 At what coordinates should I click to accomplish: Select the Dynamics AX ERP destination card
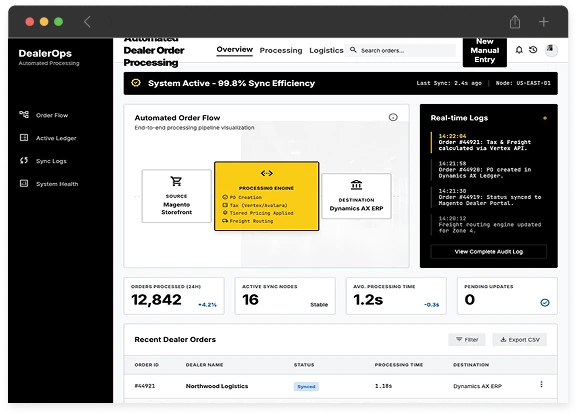coord(356,196)
